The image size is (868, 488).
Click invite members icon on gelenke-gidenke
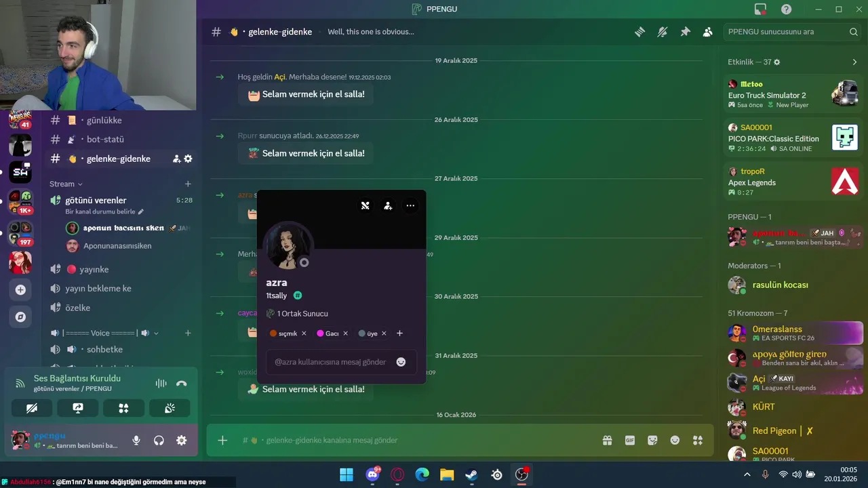coord(176,159)
